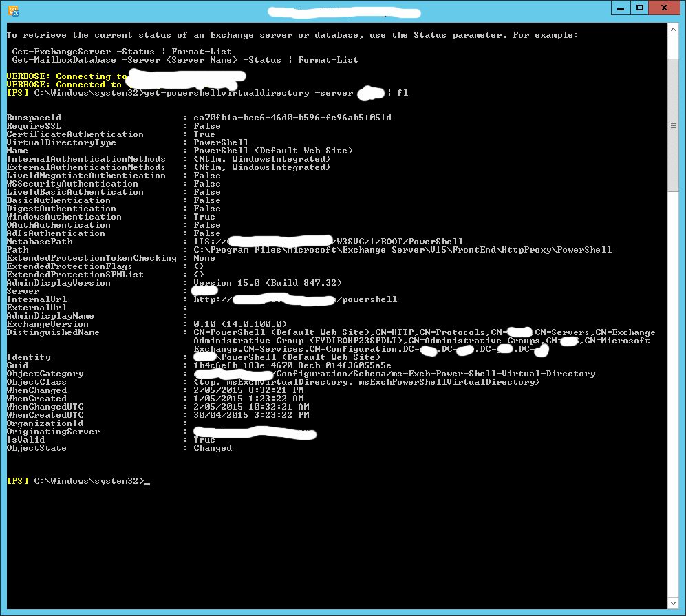The height and width of the screenshot is (616, 686).
Task: Click the ObjectState Changed value
Action: 213,448
